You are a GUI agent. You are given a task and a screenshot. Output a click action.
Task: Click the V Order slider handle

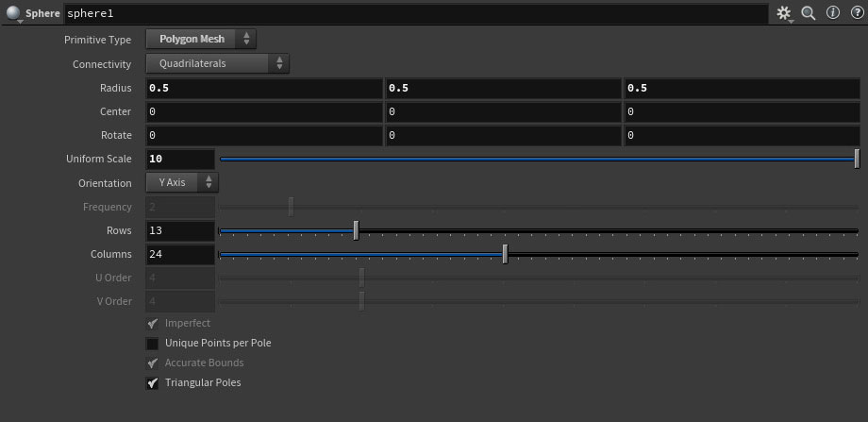361,301
